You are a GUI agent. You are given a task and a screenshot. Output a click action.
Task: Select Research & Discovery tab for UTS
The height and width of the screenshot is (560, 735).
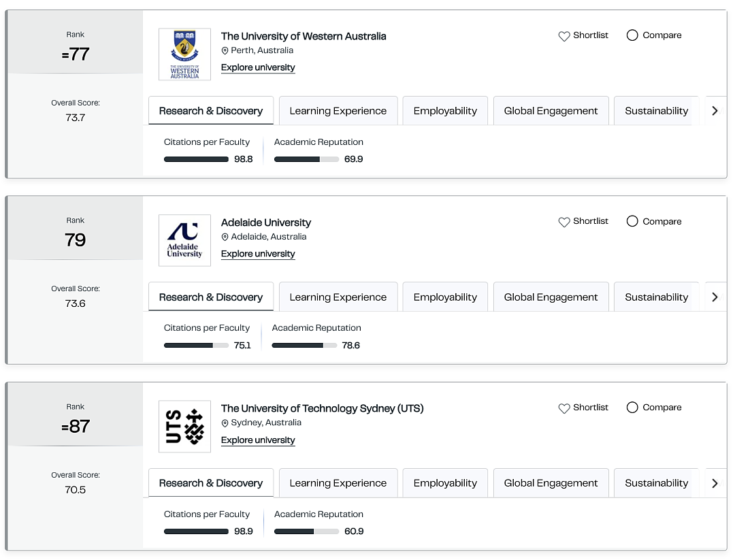(211, 482)
